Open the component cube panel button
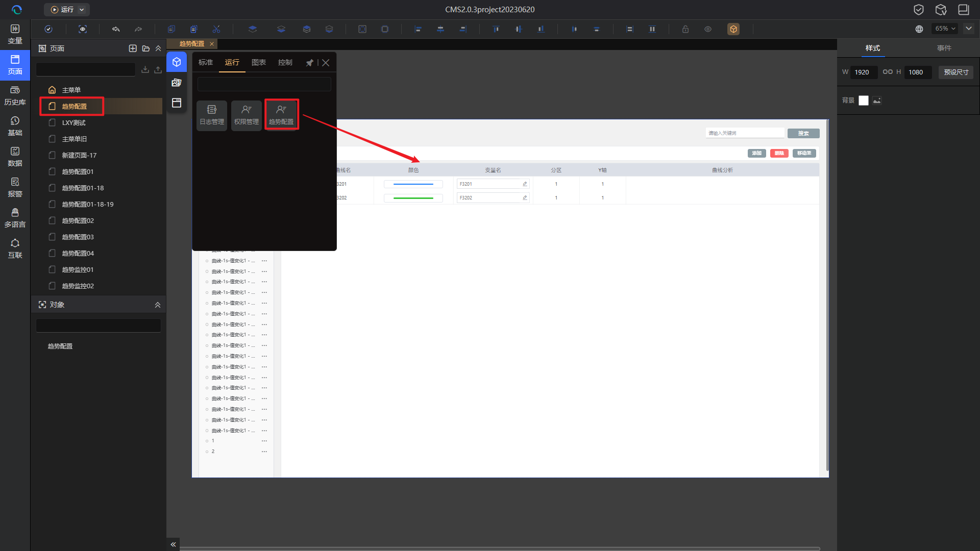 click(x=177, y=62)
